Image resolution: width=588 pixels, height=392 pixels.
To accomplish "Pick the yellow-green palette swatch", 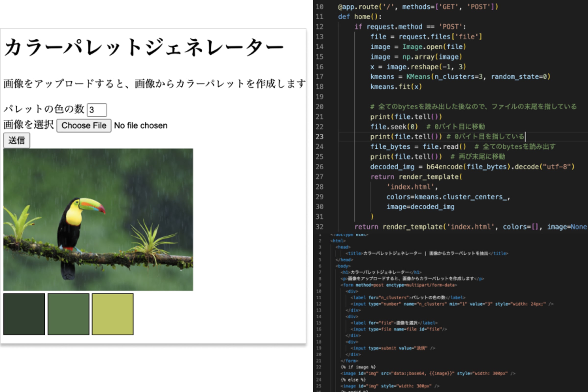I will pyautogui.click(x=113, y=314).
